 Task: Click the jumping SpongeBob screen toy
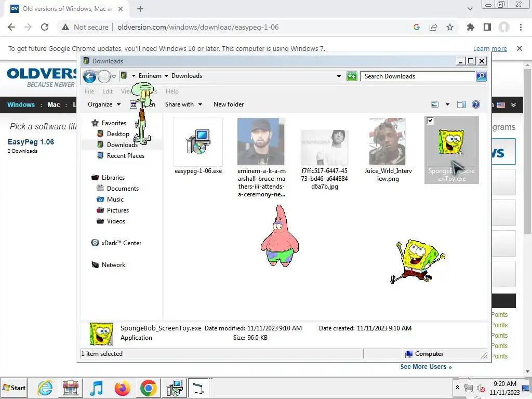[x=418, y=261]
